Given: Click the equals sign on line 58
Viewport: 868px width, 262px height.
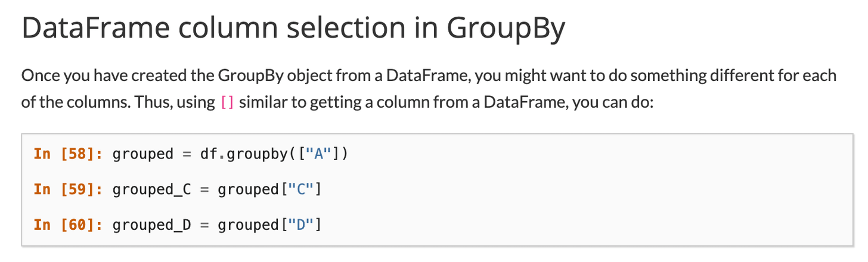Looking at the screenshot, I should [187, 154].
